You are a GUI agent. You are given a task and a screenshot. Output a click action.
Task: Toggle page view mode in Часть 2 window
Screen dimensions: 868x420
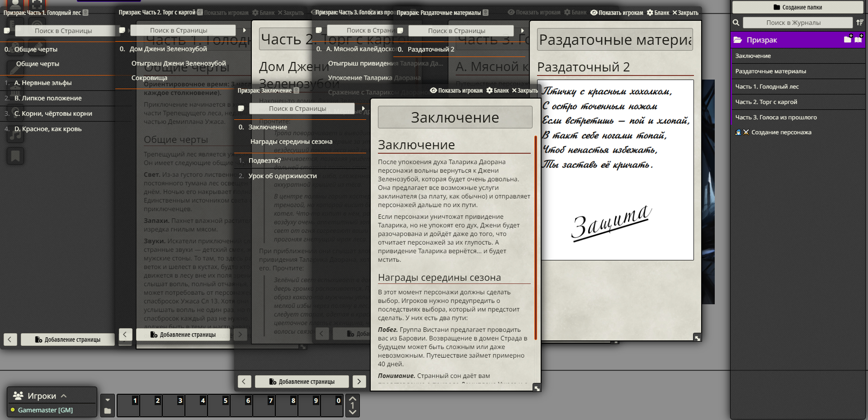pos(122,30)
